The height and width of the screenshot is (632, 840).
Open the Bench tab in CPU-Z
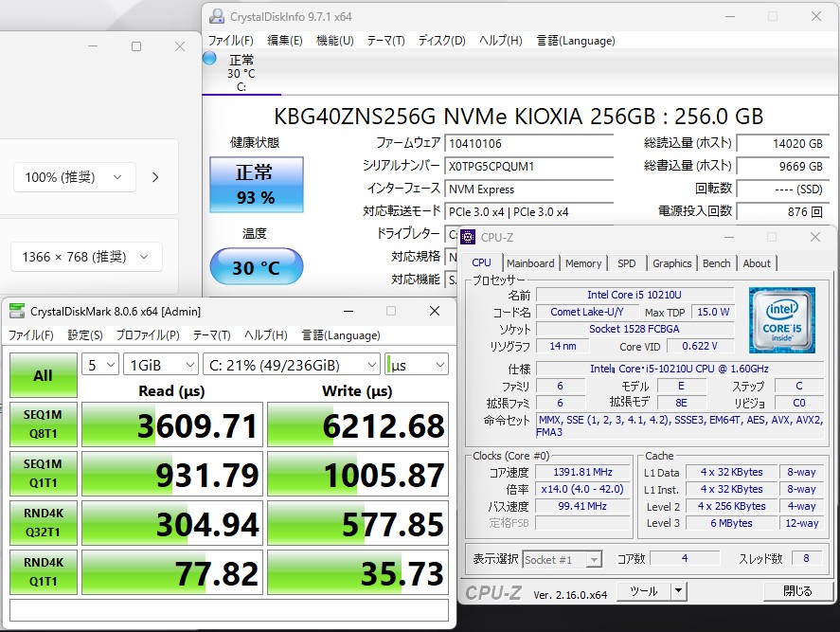point(716,263)
